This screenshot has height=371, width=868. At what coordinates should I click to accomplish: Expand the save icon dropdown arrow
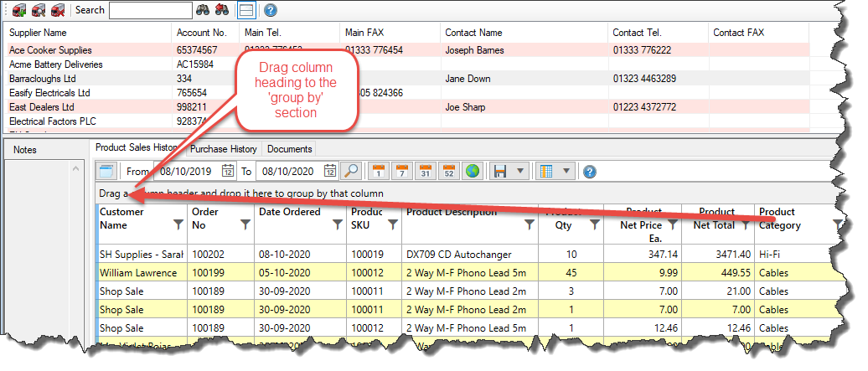click(x=521, y=171)
